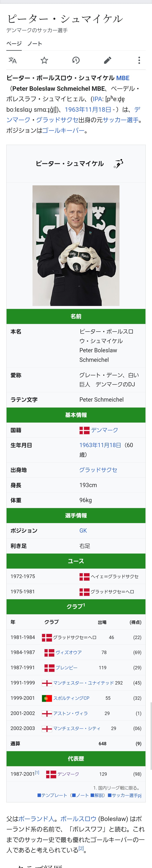
Task: Tap the Peter Schmeichel portrait photo
Action: (76, 245)
